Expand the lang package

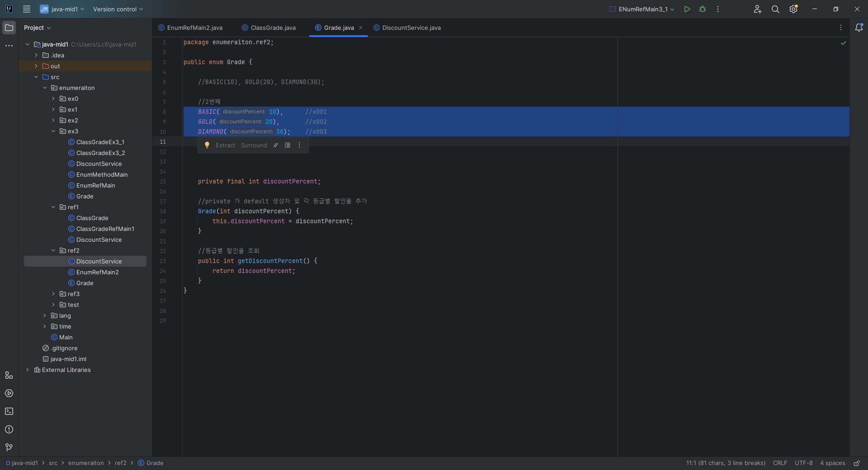coord(45,315)
